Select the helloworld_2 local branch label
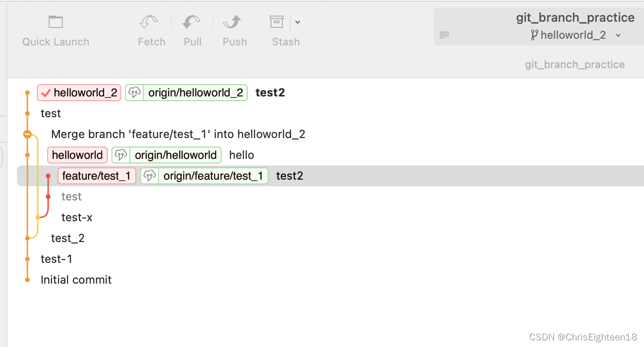Image resolution: width=644 pixels, height=347 pixels. 79,93
